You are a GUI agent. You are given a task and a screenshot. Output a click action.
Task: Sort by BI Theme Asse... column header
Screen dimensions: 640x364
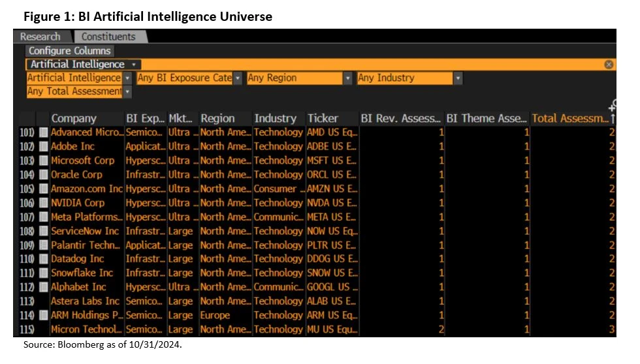point(487,119)
